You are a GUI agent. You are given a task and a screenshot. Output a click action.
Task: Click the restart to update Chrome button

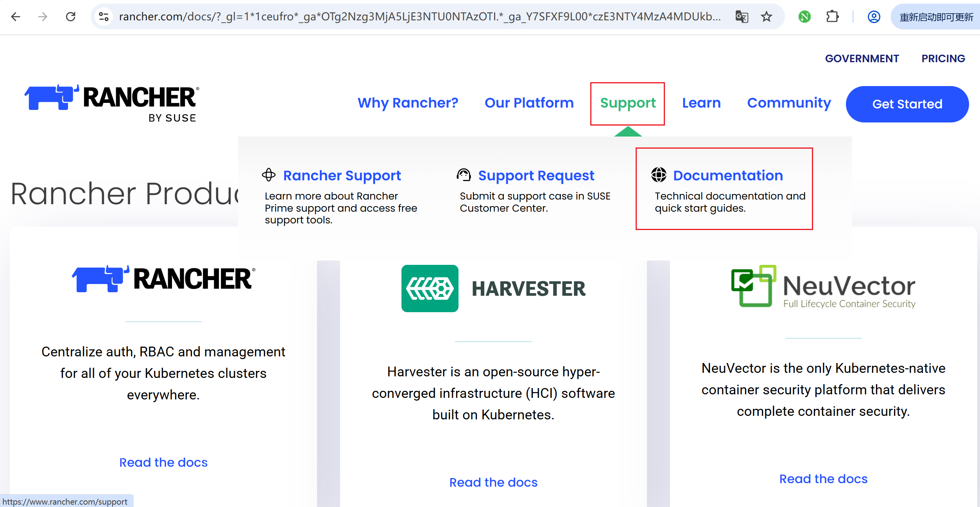[x=935, y=17]
